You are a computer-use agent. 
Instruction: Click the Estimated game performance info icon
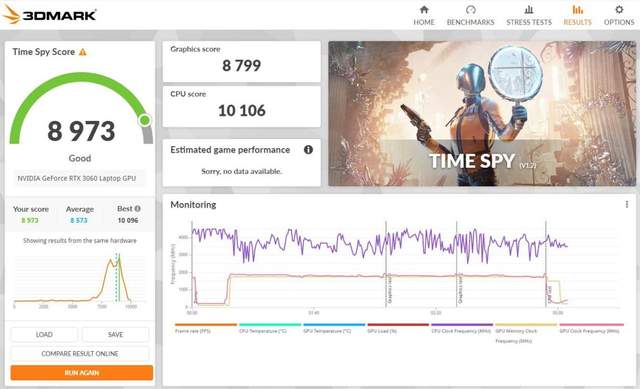tap(308, 150)
